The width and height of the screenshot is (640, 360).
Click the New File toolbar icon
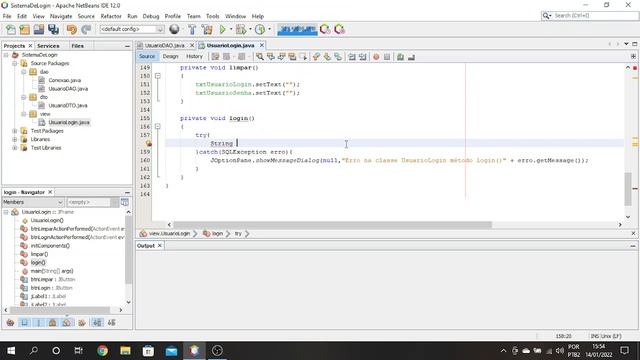11,29
